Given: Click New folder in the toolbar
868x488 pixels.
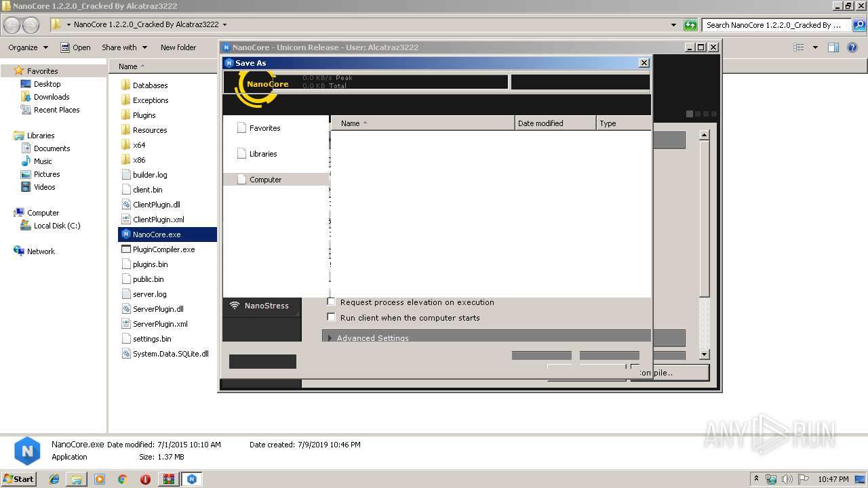Looking at the screenshot, I should pyautogui.click(x=178, y=47).
